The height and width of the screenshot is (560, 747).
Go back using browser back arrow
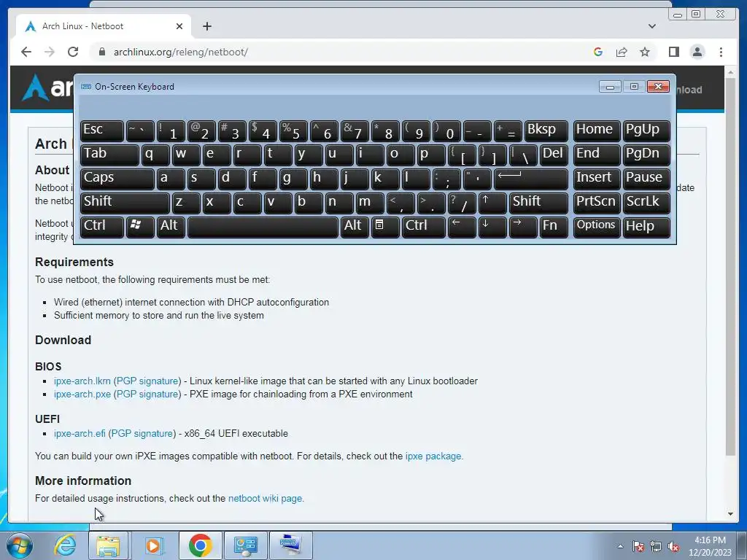(26, 52)
